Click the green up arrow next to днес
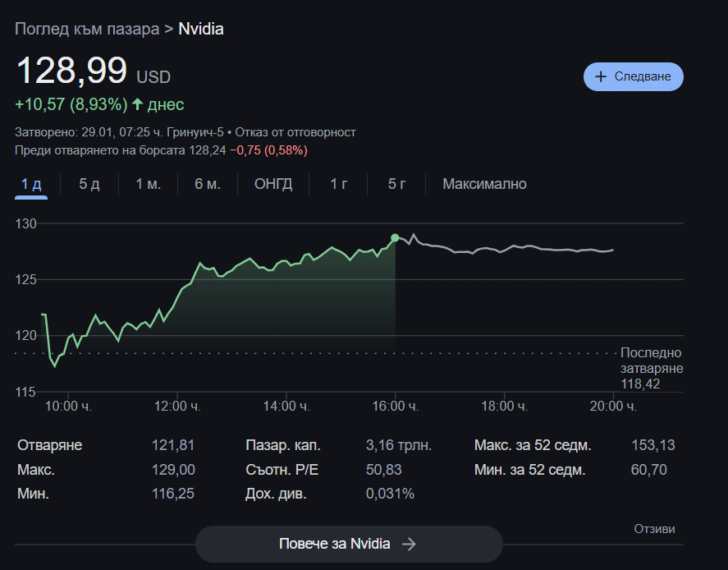Viewport: 728px width, 570px height. coord(137,103)
